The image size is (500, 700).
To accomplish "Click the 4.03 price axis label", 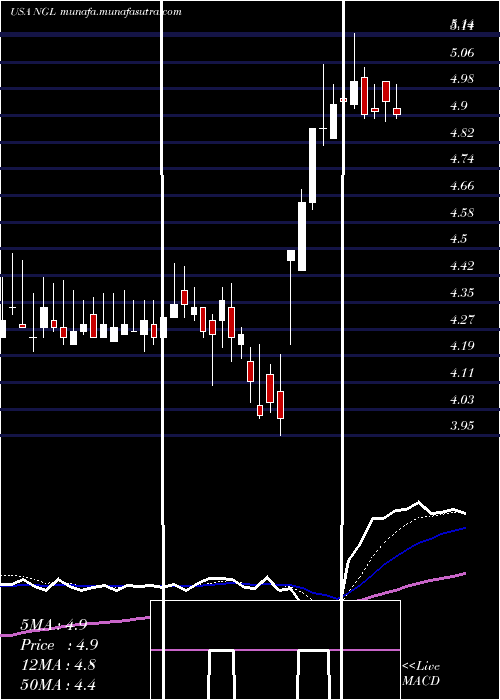I will pyautogui.click(x=462, y=400).
